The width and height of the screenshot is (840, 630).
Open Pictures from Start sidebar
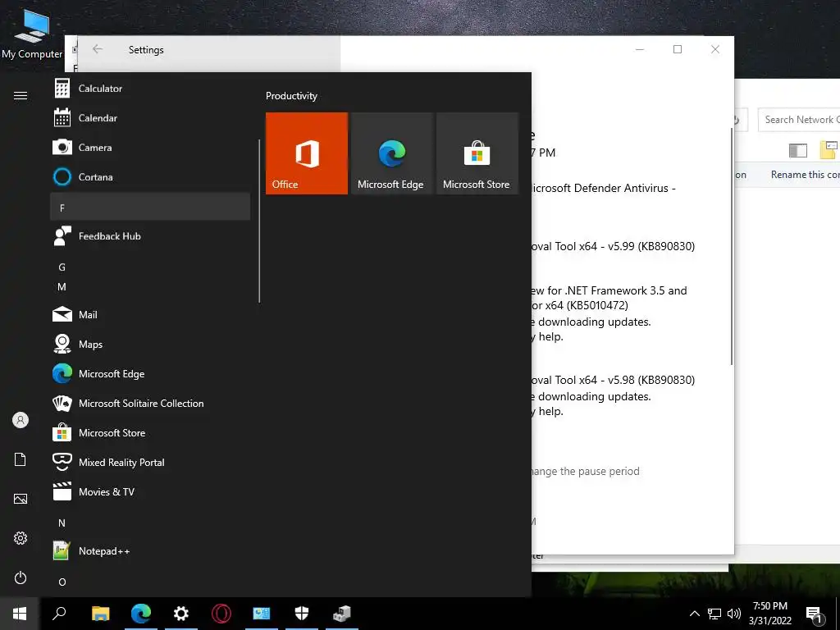point(21,499)
